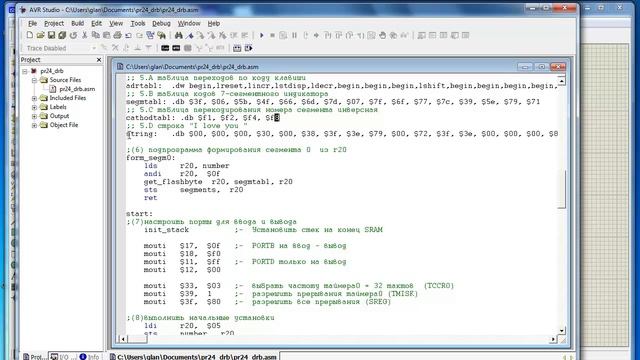The image size is (640, 360).
Task: Collapse the pr24_drb project tree node
Action: click(x=25, y=71)
